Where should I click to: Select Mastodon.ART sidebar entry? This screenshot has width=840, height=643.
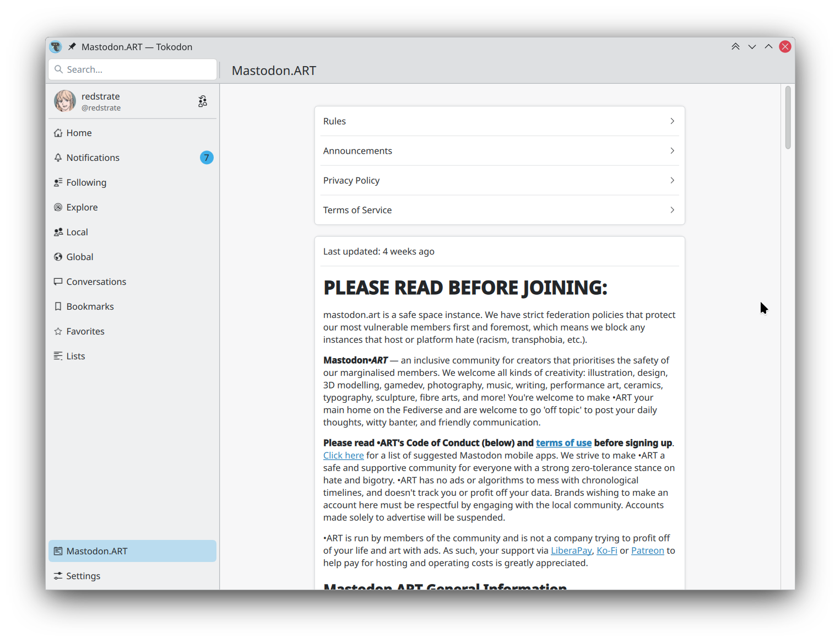(132, 551)
